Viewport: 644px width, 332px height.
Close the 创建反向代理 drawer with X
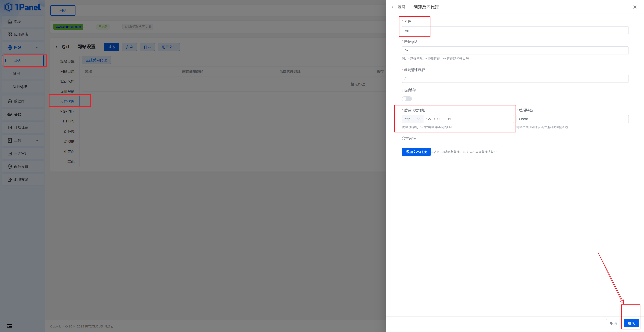(635, 7)
